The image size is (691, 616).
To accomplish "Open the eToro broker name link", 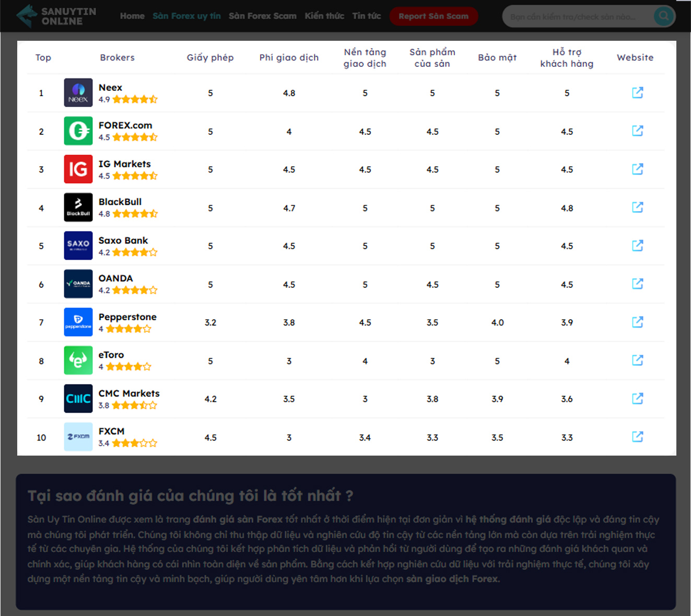I will [x=111, y=355].
